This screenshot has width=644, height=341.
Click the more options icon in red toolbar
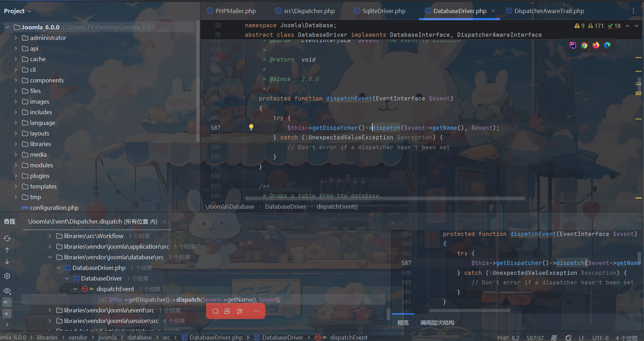(x=257, y=311)
